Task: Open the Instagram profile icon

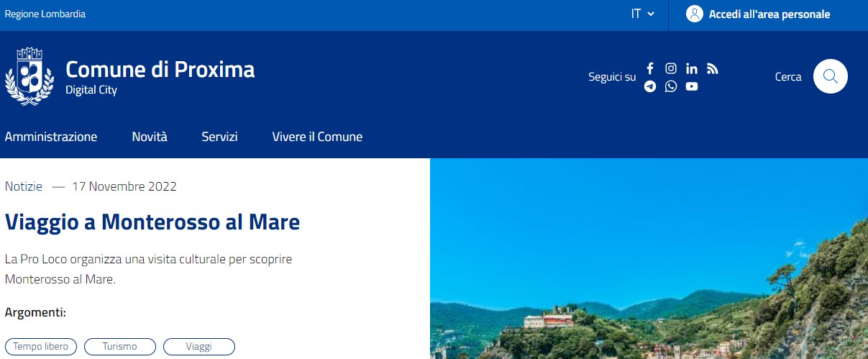Action: 671,69
